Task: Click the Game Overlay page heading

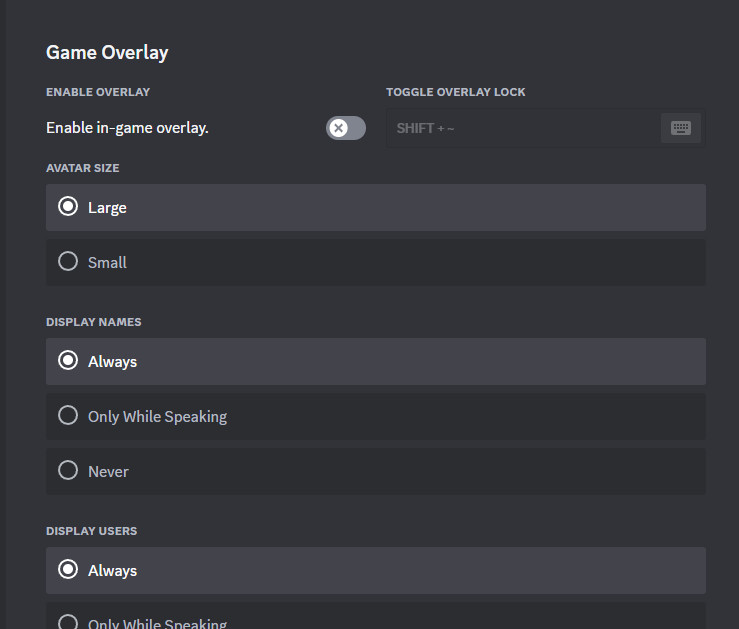Action: point(107,53)
